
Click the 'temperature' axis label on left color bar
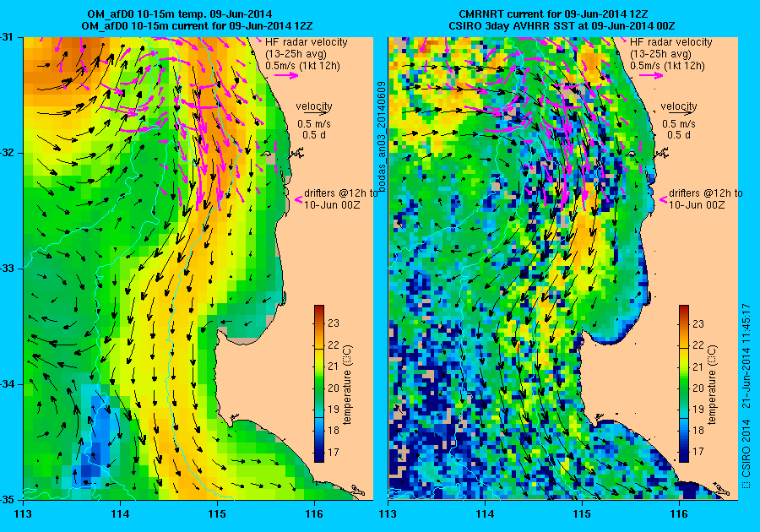coord(348,385)
